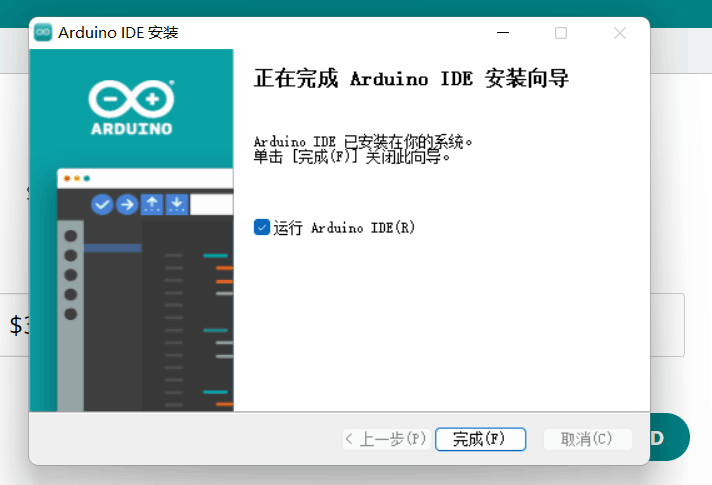Screen dimensions: 712x485
Task: Click the white search box in illustration
Action: (x=211, y=204)
